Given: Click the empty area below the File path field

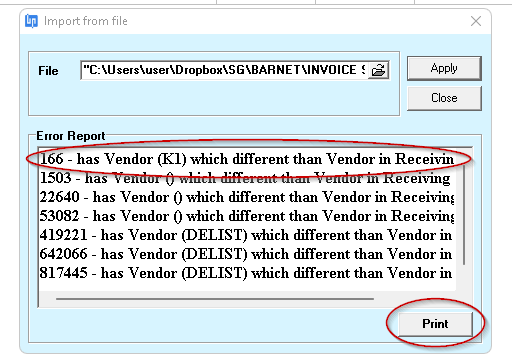Looking at the screenshot, I should [213, 97].
